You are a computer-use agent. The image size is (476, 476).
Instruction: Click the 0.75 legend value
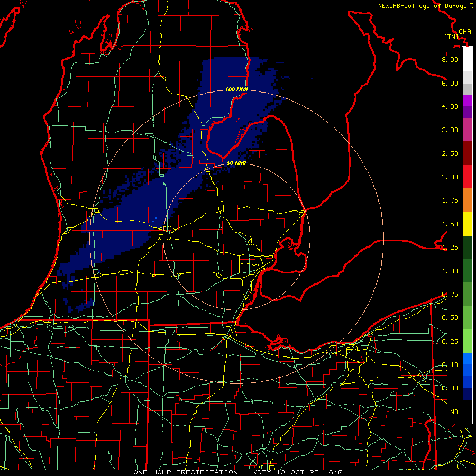450,295
